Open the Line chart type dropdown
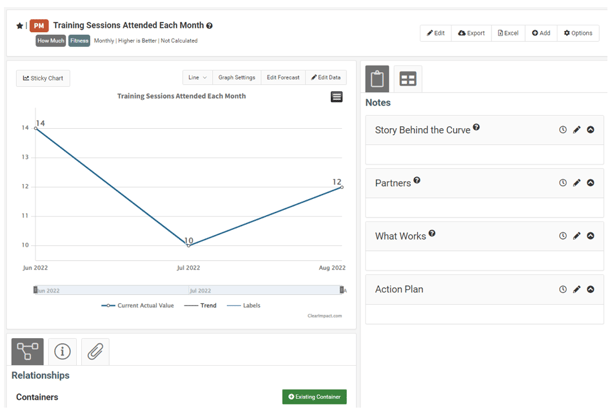Screen dimensions: 610x416 click(197, 77)
